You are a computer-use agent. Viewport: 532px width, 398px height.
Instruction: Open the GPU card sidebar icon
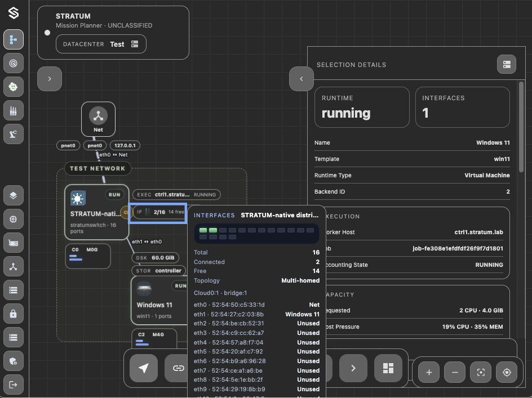(x=14, y=243)
